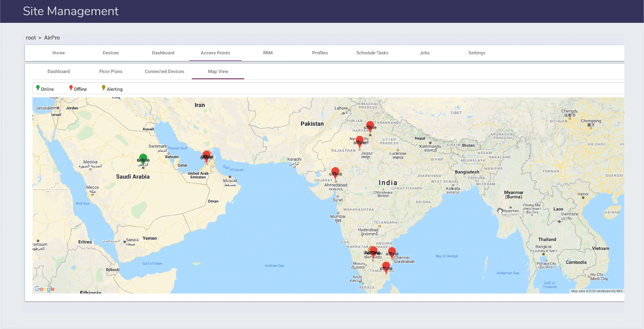Viewport: 644px width, 329px height.
Task: Click the Alerting legend pin
Action: coord(103,88)
